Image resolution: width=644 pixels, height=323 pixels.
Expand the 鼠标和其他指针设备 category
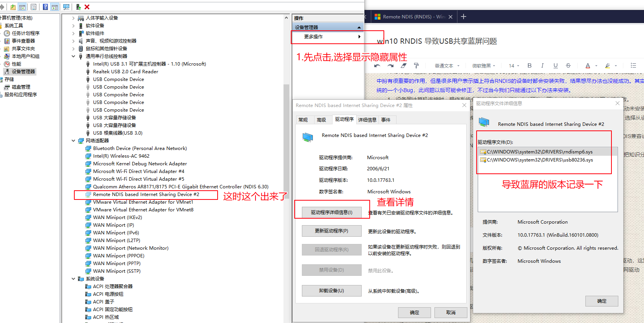pyautogui.click(x=73, y=49)
